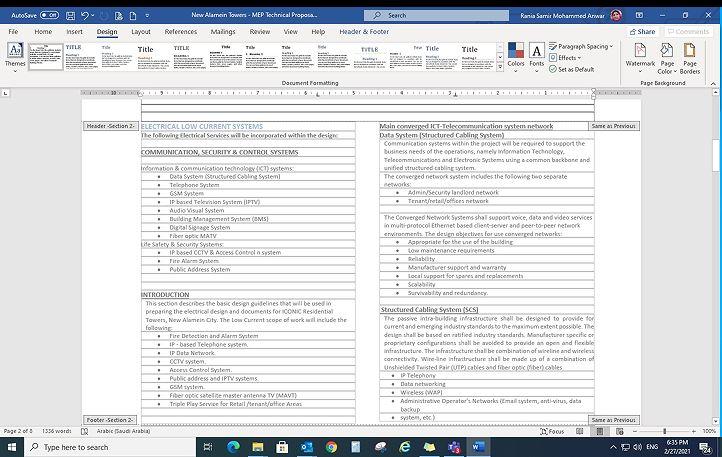Open Internet Explorer from taskbar

(405, 447)
